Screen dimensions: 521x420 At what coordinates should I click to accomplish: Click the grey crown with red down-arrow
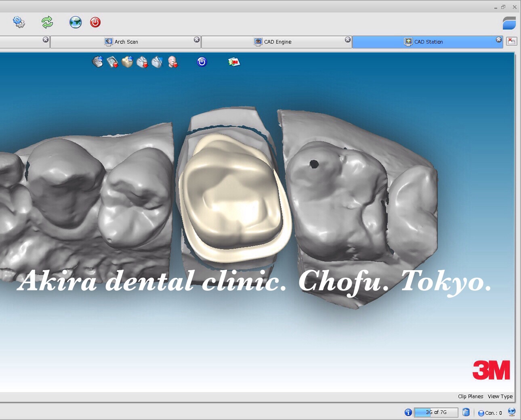click(142, 62)
